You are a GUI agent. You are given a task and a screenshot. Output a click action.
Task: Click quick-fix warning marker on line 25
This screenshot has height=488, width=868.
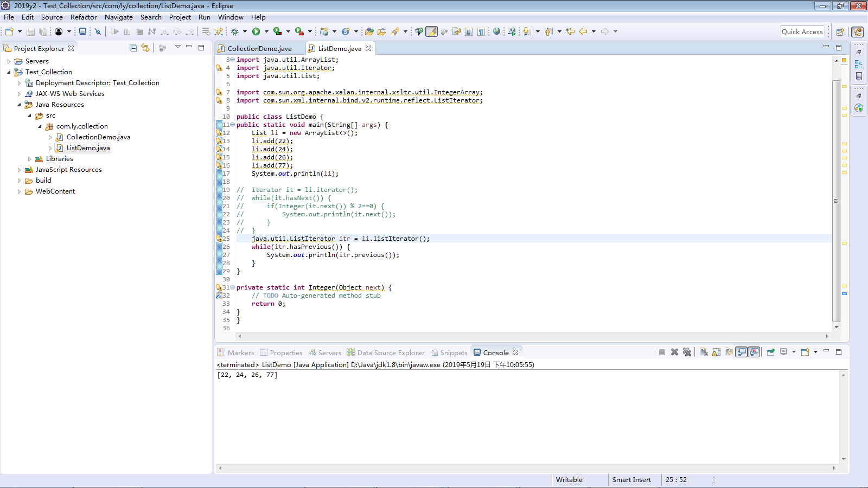pos(219,239)
